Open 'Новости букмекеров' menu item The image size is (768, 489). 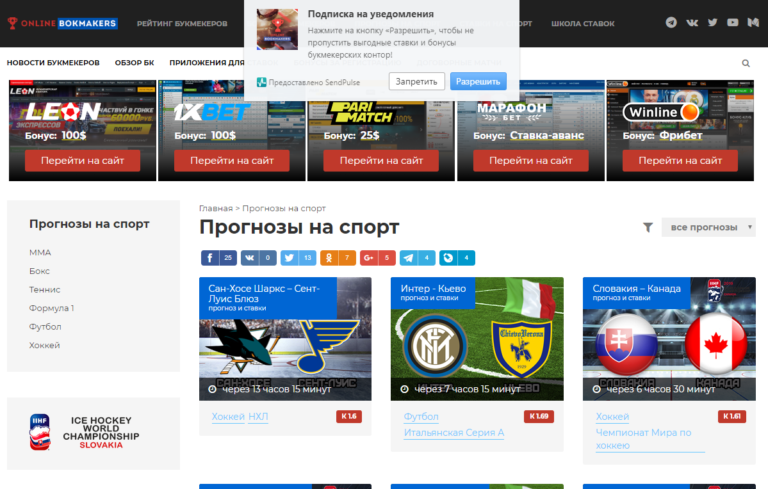click(53, 63)
